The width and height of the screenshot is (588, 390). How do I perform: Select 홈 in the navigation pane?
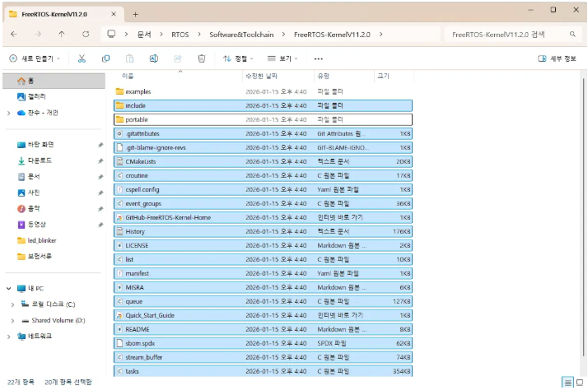tap(54, 81)
